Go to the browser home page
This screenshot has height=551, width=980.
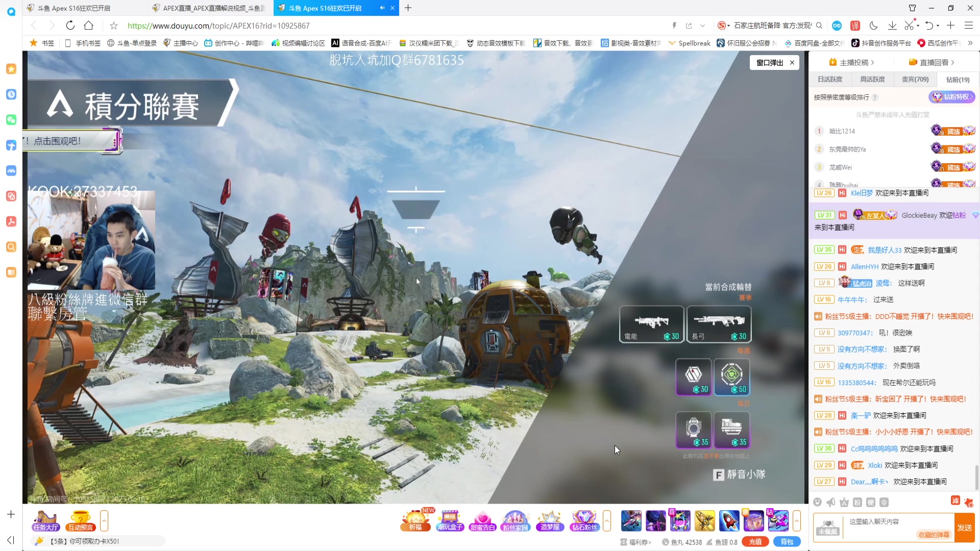[x=89, y=26]
